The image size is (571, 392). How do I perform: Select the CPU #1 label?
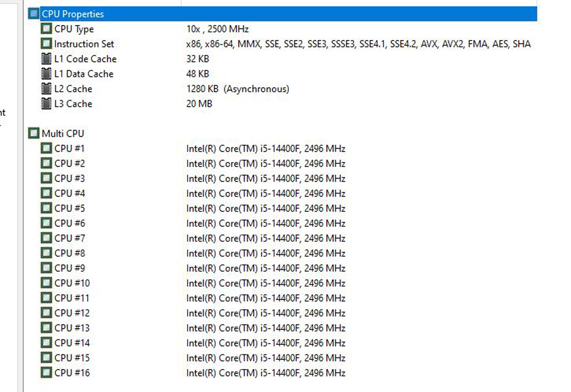point(69,149)
